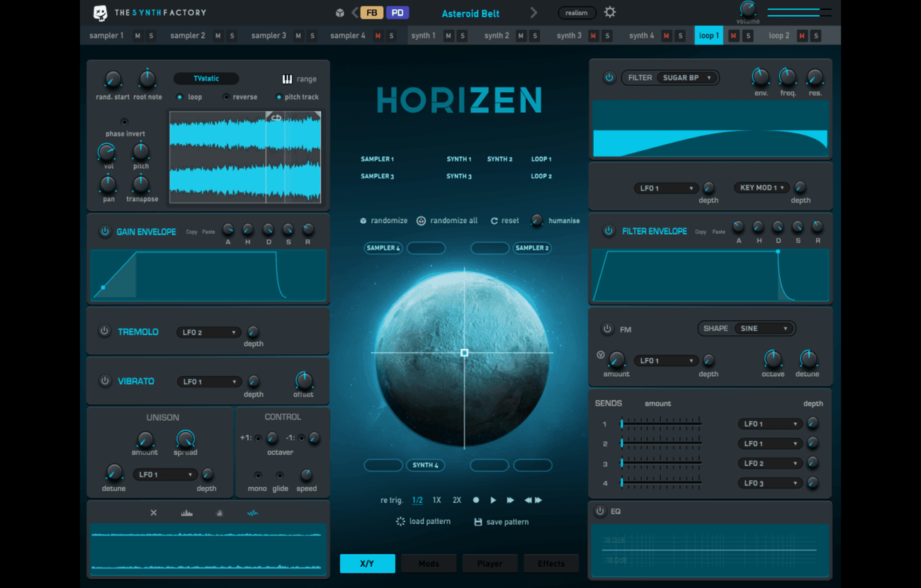Screen dimensions: 921x588
Task: Toggle the phase invert button
Action: 125,122
